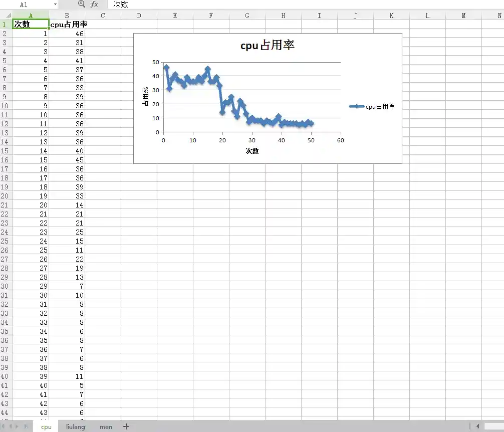Select column A header
Viewport: 504px width, 432px height.
coord(31,16)
